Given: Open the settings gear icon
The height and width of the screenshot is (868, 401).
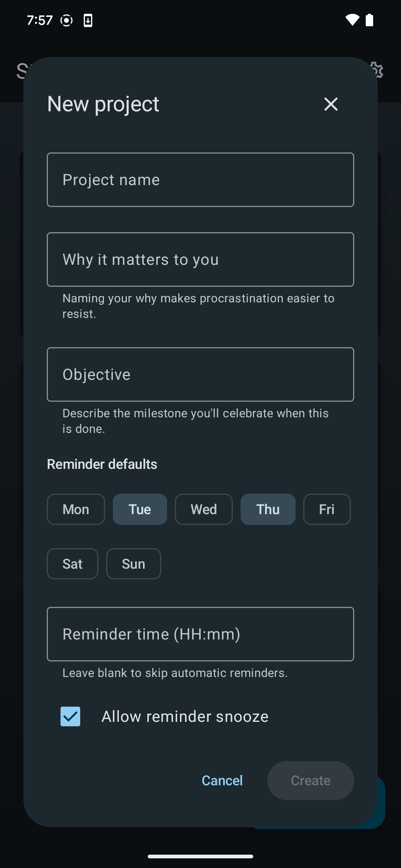Looking at the screenshot, I should click(377, 70).
